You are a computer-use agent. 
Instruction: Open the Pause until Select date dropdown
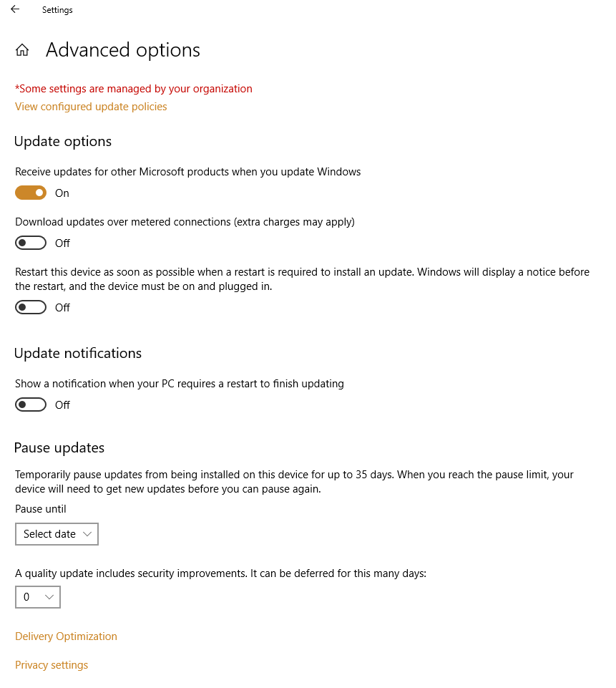click(x=57, y=534)
